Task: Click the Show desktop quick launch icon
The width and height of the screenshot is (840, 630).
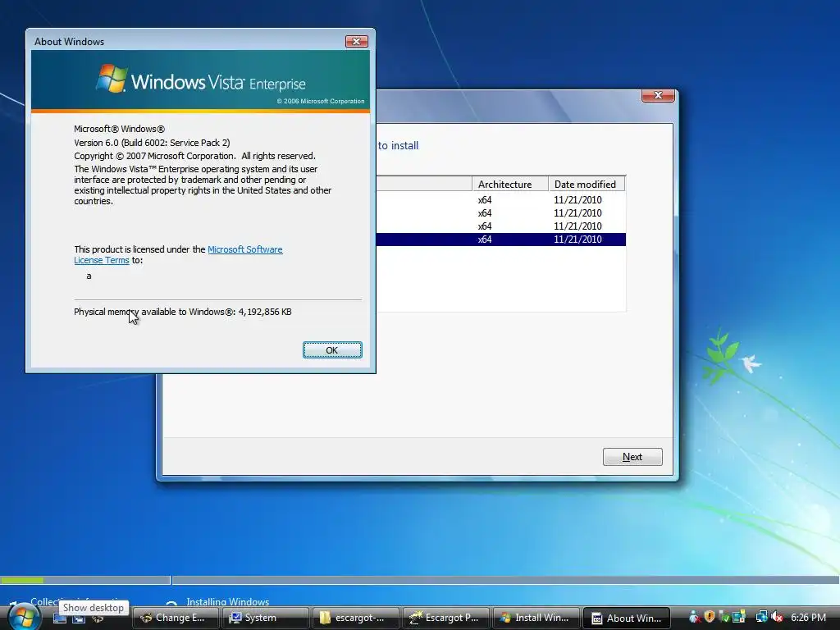Action: [x=60, y=619]
